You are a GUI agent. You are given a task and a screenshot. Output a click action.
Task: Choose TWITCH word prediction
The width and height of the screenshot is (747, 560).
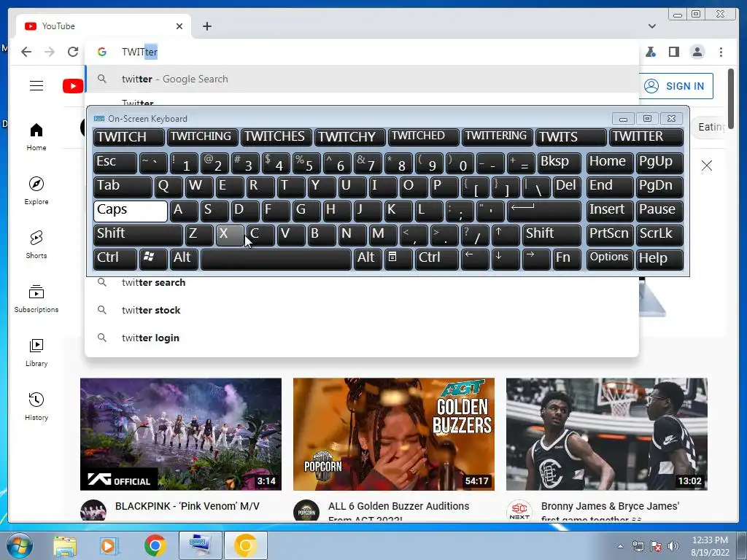(129, 137)
